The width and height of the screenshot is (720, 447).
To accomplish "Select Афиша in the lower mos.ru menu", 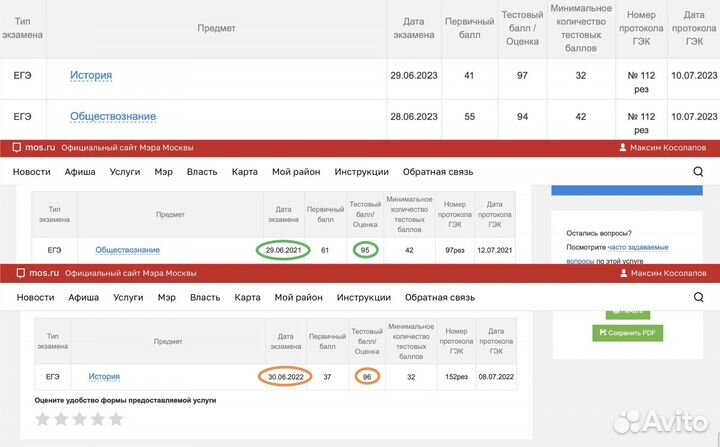I will coord(84,297).
